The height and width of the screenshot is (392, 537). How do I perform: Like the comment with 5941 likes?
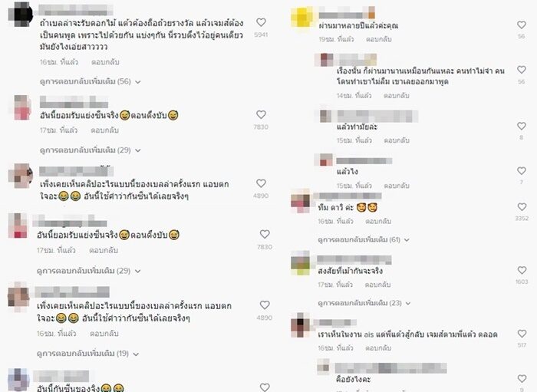[x=261, y=22]
